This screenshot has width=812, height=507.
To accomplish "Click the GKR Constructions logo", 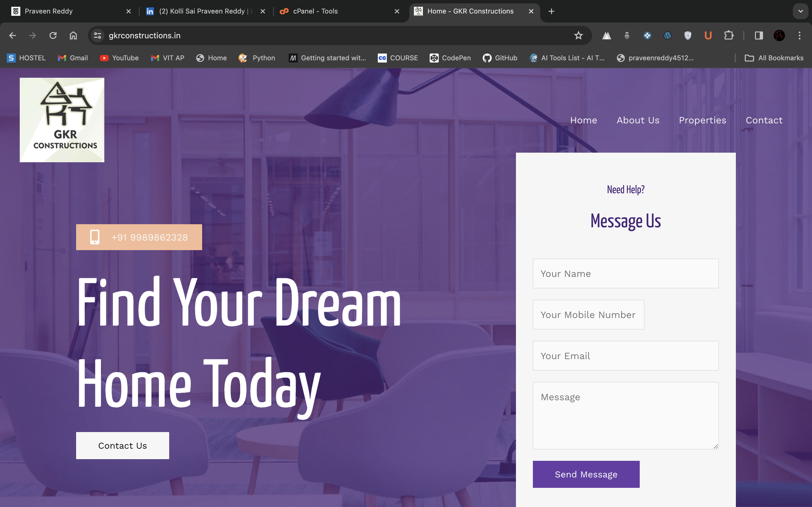I will coord(62,120).
